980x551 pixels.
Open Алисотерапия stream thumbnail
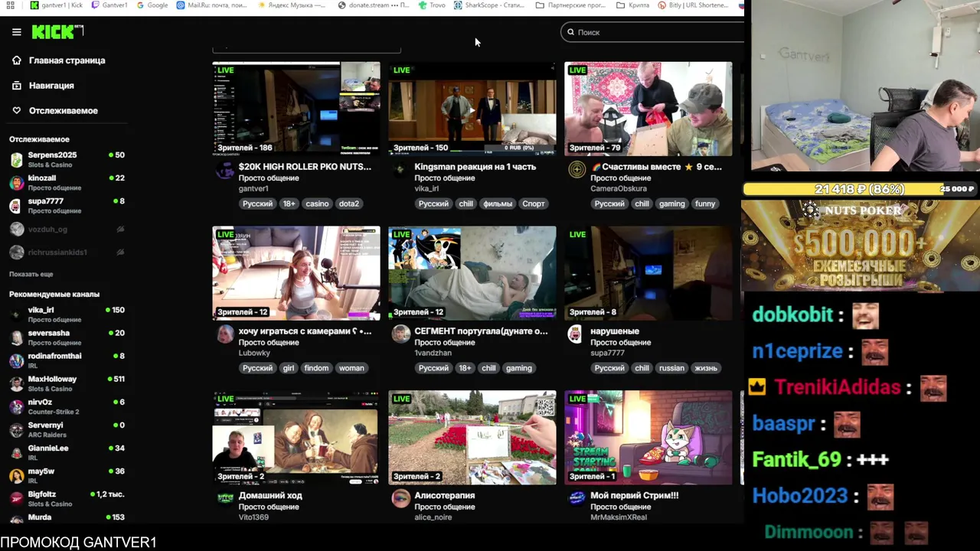tap(472, 438)
